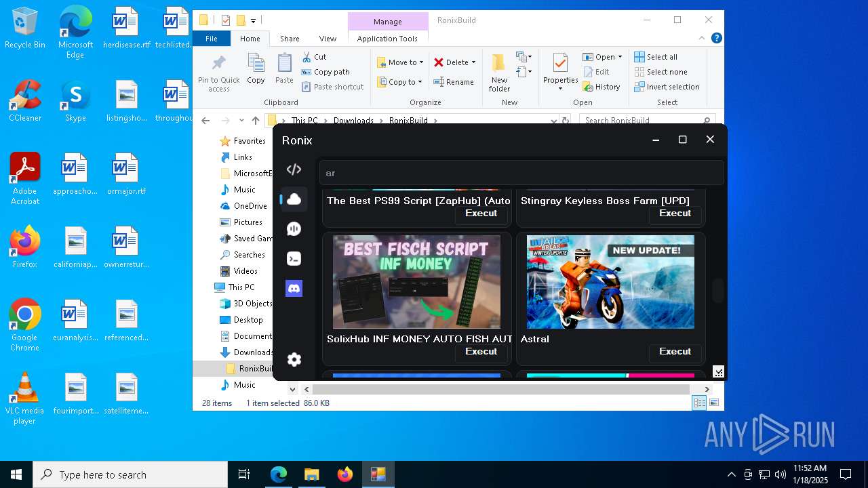Viewport: 868px width, 488px height.
Task: Expand the Delete dropdown arrow
Action: point(473,62)
